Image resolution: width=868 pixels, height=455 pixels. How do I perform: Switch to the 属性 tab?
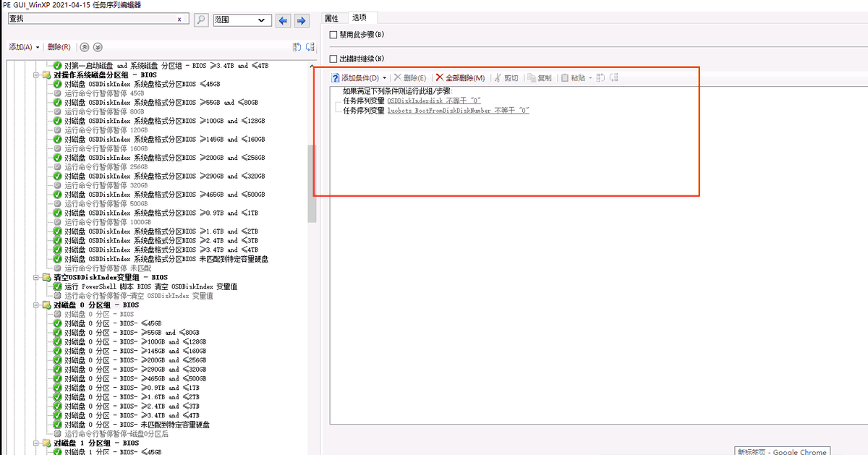coord(331,17)
